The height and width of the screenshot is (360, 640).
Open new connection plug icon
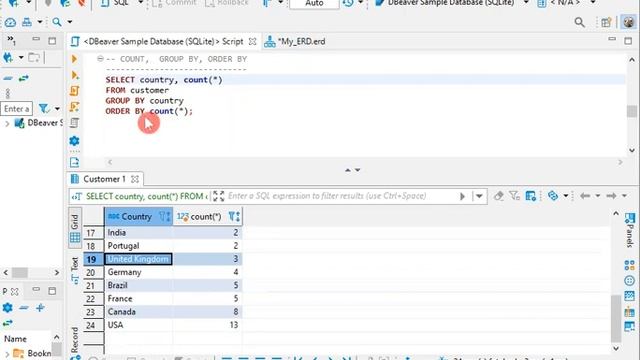click(x=8, y=58)
